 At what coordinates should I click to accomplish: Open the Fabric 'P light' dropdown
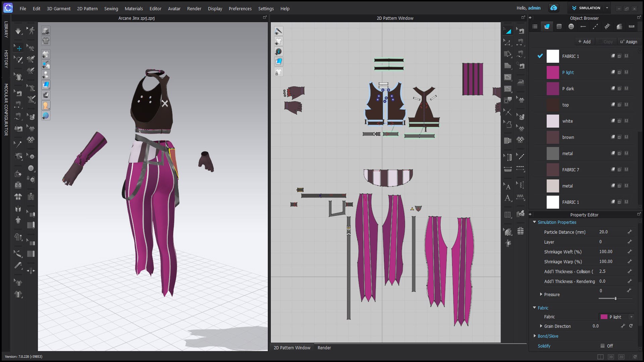coord(616,317)
